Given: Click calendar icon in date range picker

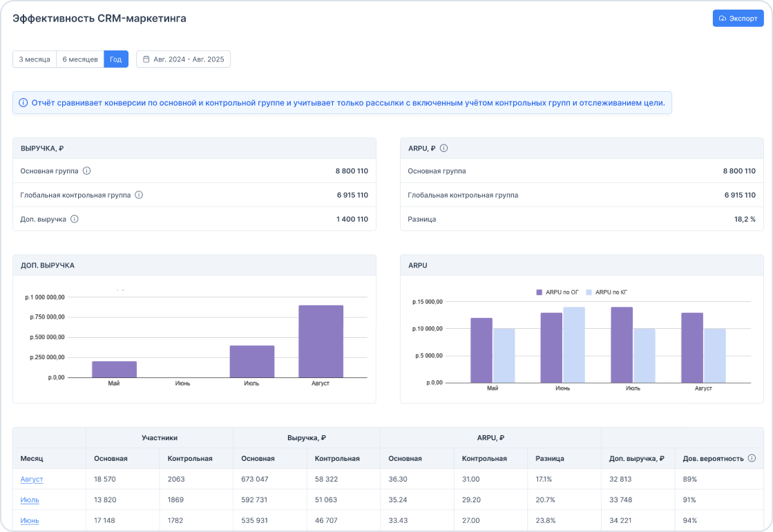Looking at the screenshot, I should pyautogui.click(x=146, y=59).
